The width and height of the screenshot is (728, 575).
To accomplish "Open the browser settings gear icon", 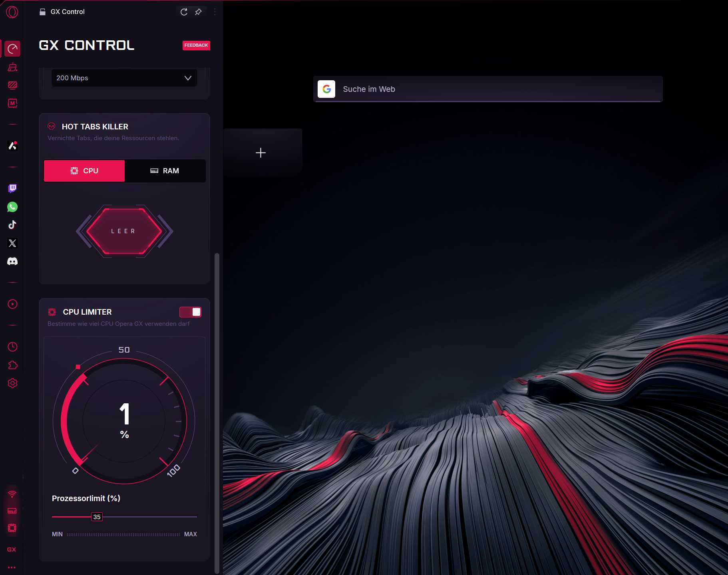I will pyautogui.click(x=12, y=383).
